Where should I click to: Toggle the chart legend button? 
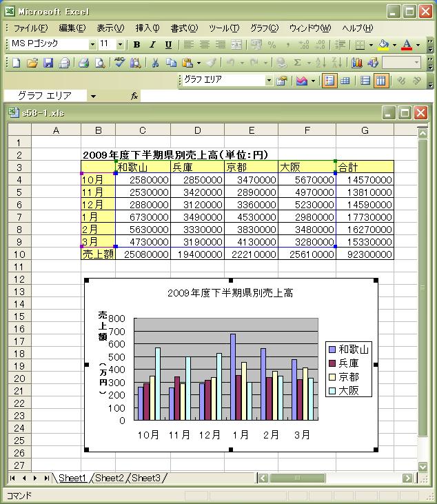pos(329,81)
